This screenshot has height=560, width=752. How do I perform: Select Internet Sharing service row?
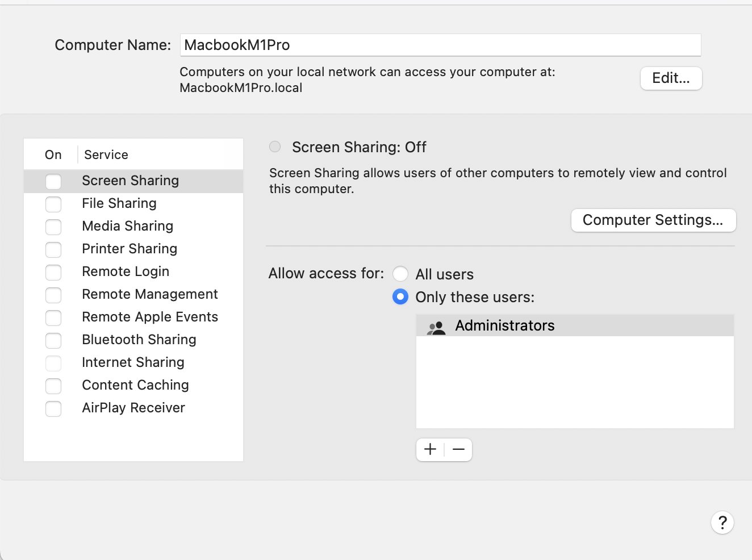[x=133, y=362]
